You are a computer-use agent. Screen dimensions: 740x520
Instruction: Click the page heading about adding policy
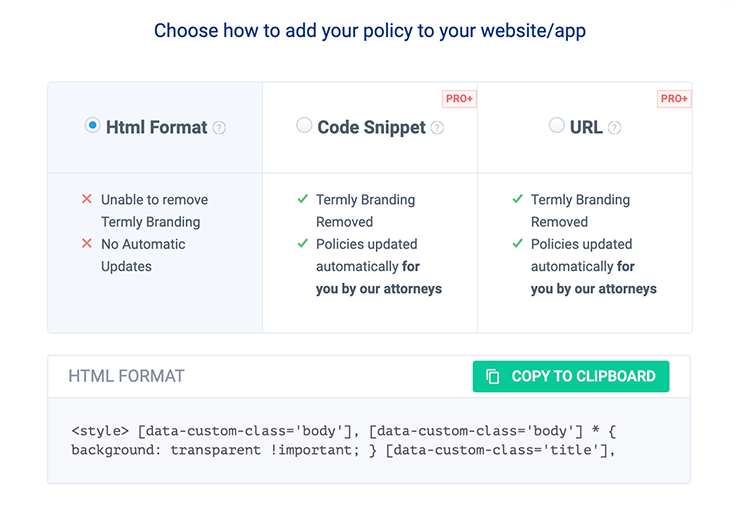pos(370,31)
